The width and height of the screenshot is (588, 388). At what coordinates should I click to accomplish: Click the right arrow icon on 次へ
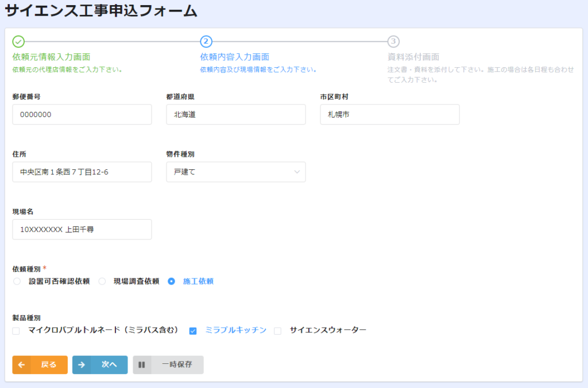click(82, 364)
